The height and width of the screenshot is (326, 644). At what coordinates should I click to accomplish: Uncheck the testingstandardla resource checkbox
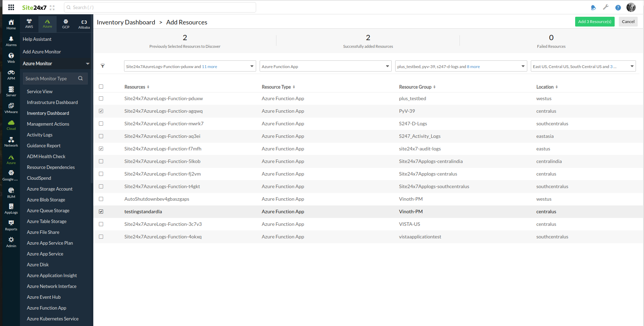click(x=101, y=212)
